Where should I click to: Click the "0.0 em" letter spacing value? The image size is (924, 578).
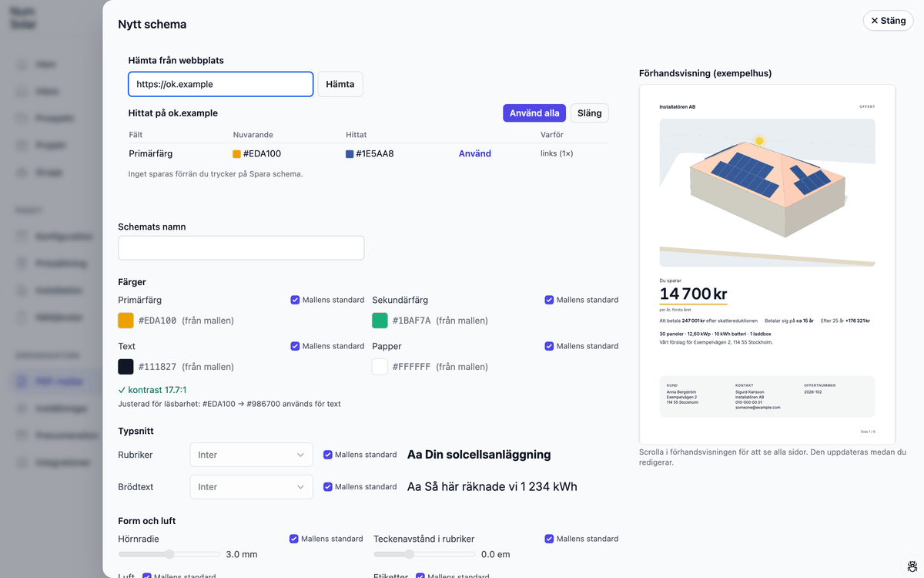pyautogui.click(x=496, y=554)
